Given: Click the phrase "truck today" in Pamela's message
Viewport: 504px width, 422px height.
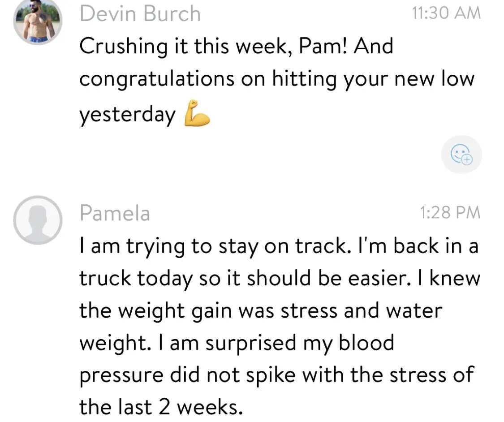Looking at the screenshot, I should 136,278.
